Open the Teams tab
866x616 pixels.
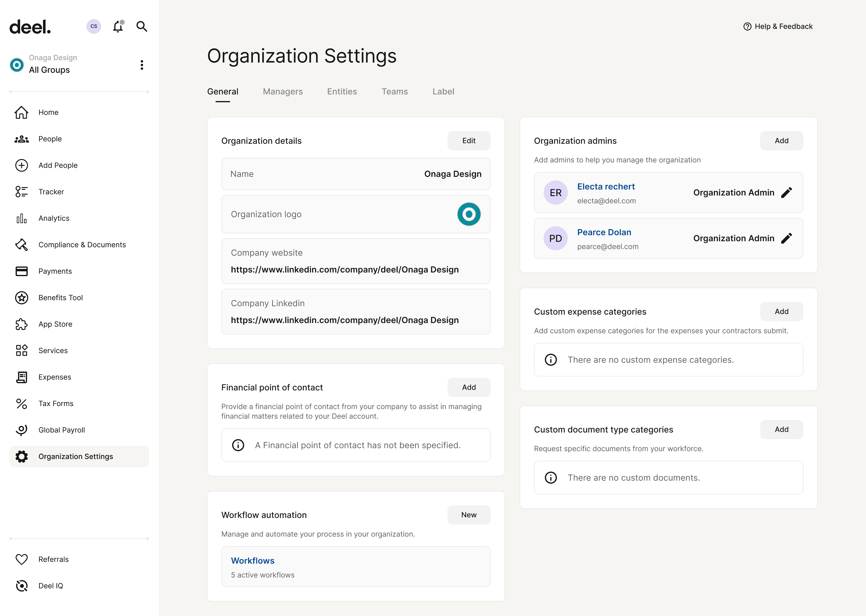pyautogui.click(x=395, y=91)
